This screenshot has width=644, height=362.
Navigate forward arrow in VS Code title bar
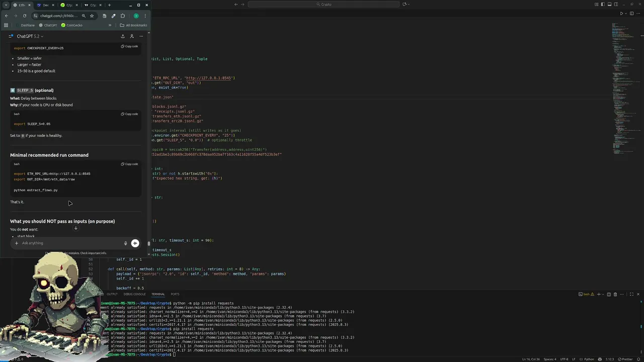pos(243,4)
